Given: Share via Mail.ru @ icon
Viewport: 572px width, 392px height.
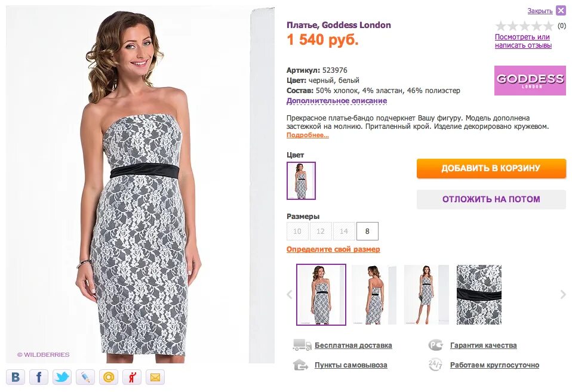Looking at the screenshot, I should (x=109, y=377).
